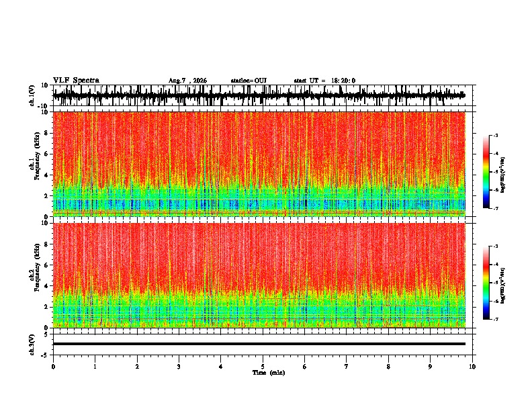Click the '8' tick on ch.1 frequency axis
This screenshot has width=532, height=411.
[x=46, y=133]
